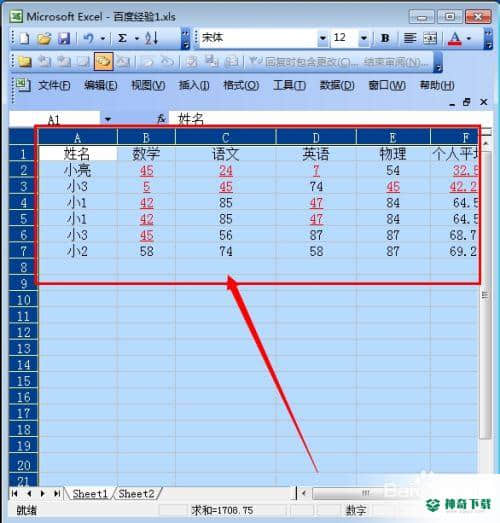This screenshot has width=500, height=523.
Task: Click the Merge and Center icon
Action: click(430, 38)
